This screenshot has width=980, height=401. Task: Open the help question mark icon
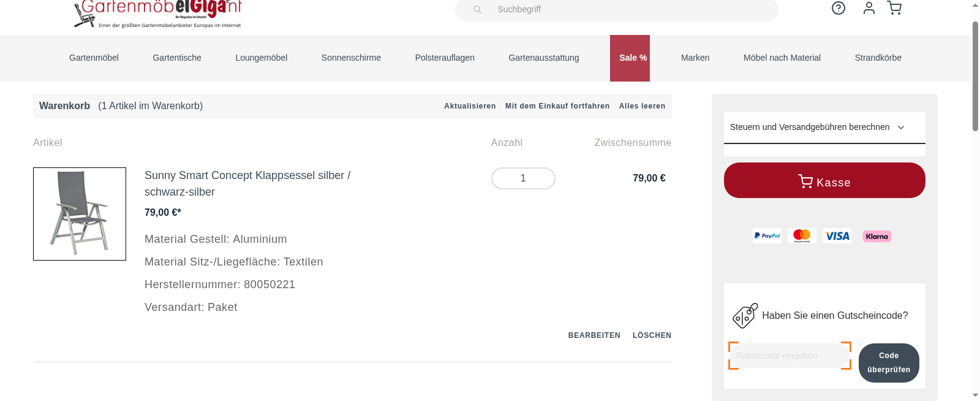point(838,9)
